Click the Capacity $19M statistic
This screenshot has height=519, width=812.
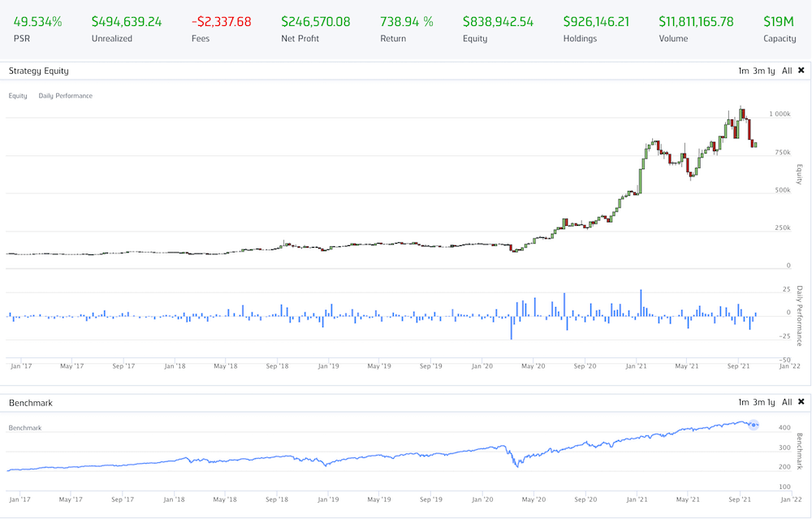780,22
